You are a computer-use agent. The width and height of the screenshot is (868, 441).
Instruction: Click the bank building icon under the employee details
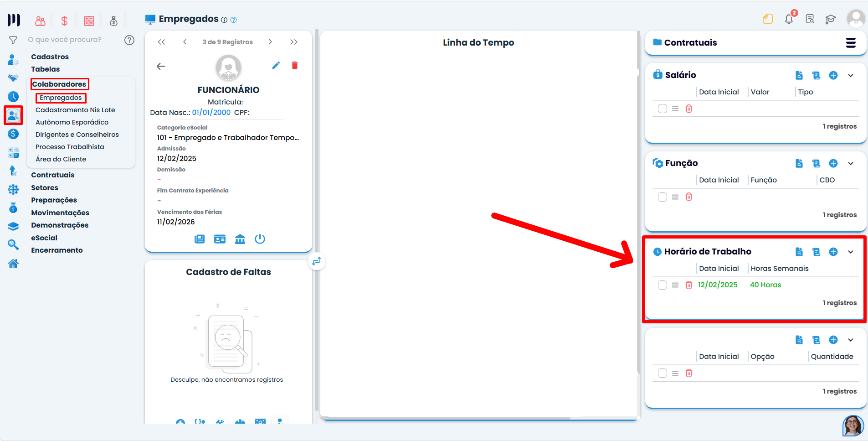tap(240, 239)
